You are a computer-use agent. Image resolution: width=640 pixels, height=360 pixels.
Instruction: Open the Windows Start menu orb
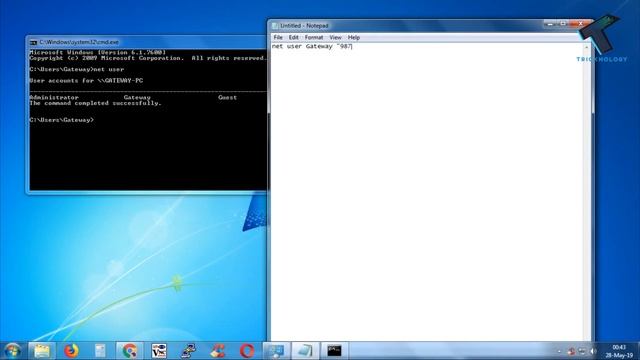point(12,351)
